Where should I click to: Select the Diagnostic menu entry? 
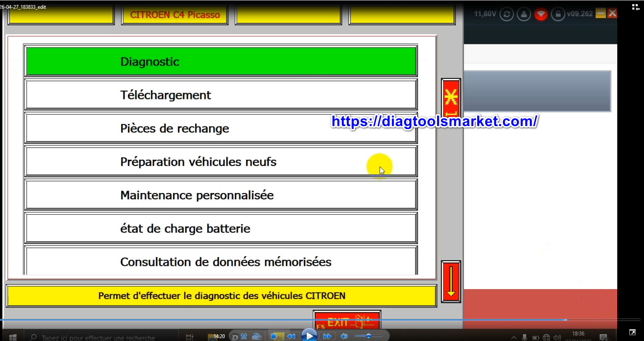pos(221,61)
